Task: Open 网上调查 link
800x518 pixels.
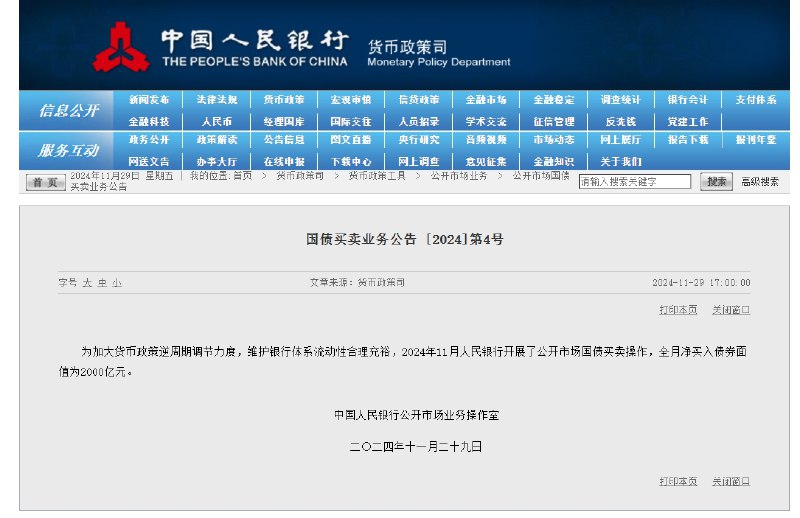Action: tap(419, 161)
